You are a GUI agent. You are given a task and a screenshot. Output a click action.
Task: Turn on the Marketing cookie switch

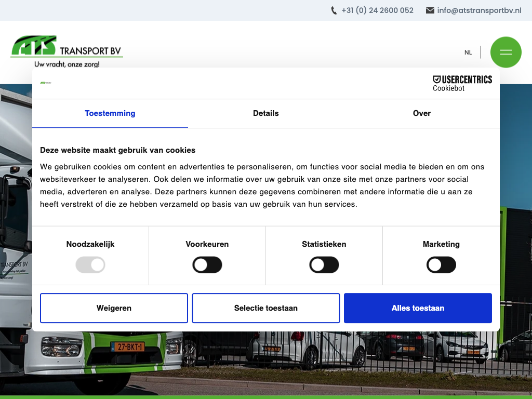pos(441,265)
